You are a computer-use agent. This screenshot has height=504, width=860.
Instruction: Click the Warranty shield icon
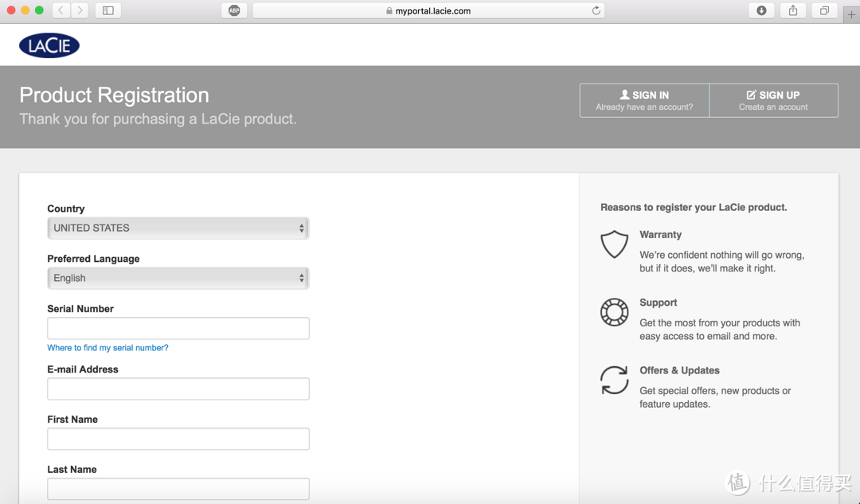pyautogui.click(x=614, y=244)
